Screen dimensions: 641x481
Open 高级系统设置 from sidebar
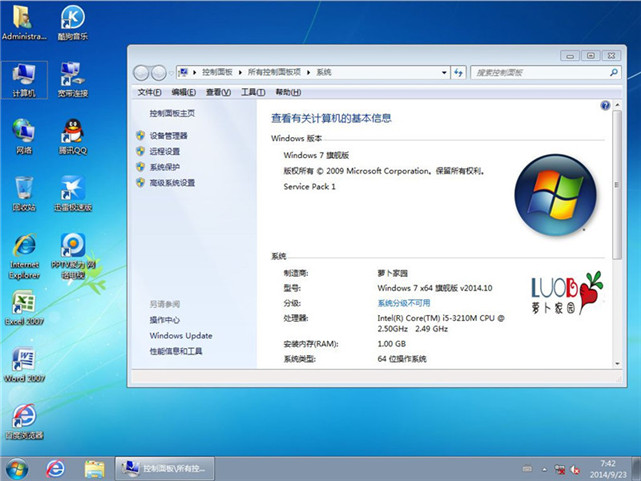(172, 183)
